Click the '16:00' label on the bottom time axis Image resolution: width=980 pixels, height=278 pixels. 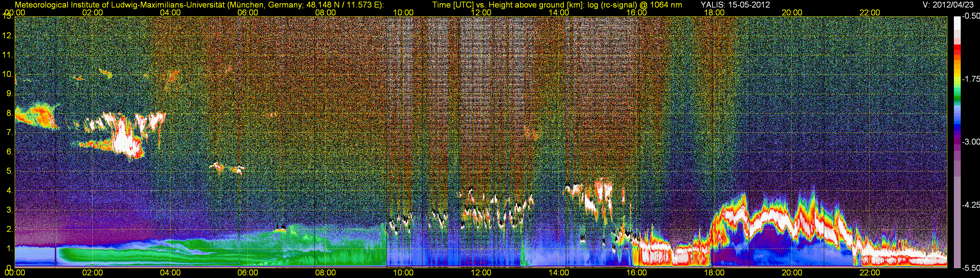click(x=636, y=273)
